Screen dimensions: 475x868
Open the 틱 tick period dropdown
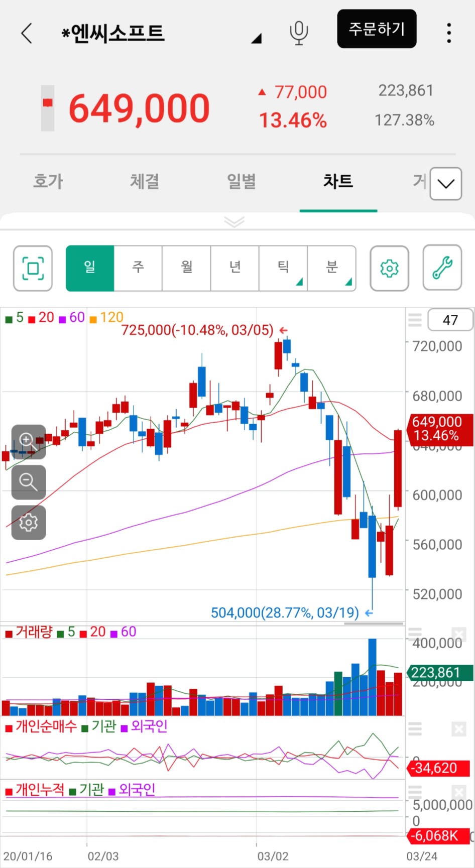(x=283, y=269)
